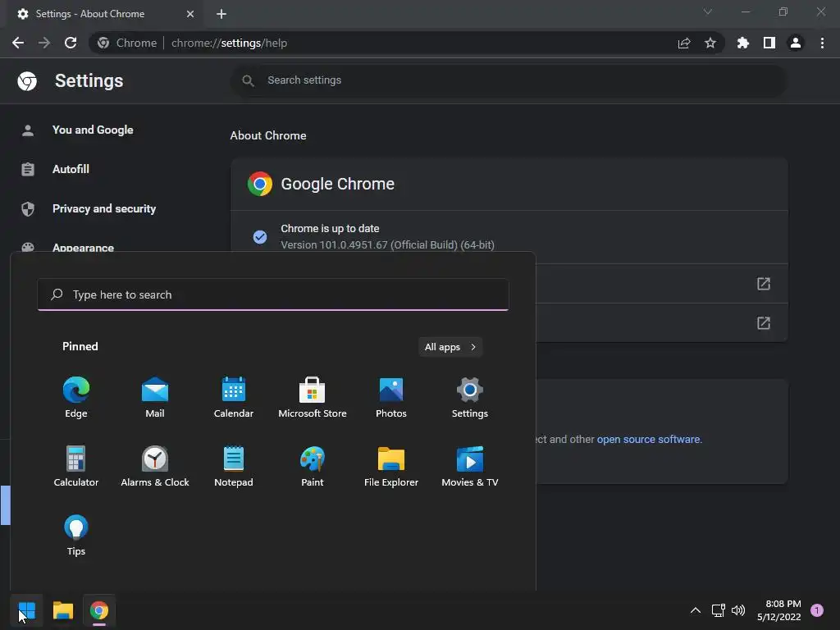Open the clock and date flyout
This screenshot has width=840, height=630.
tap(779, 610)
